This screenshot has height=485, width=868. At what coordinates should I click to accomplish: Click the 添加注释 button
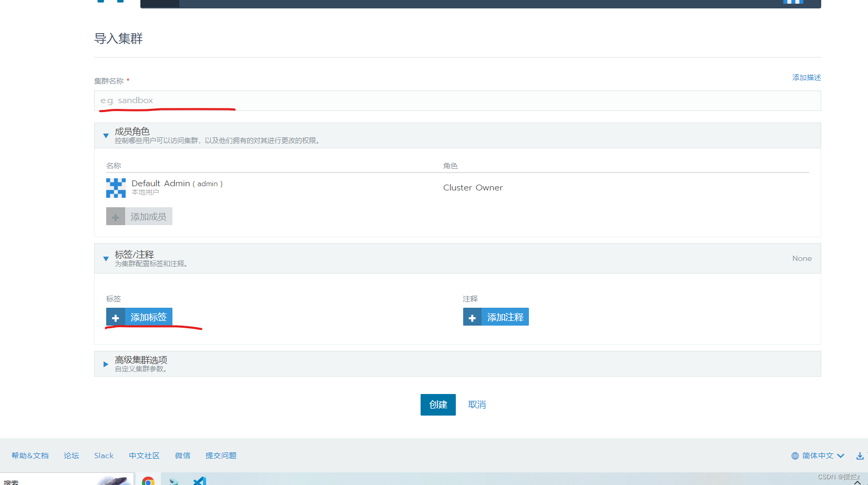[x=496, y=317]
